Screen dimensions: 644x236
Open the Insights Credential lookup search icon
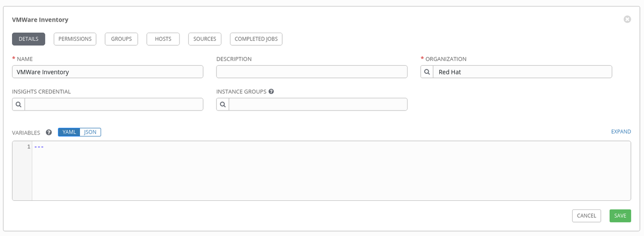[18, 104]
